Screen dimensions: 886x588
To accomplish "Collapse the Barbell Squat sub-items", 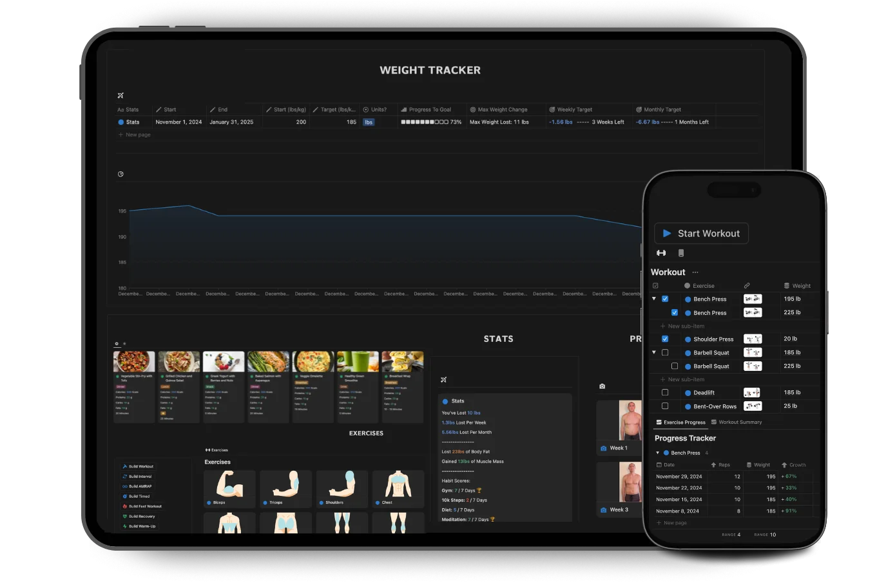I will (653, 352).
